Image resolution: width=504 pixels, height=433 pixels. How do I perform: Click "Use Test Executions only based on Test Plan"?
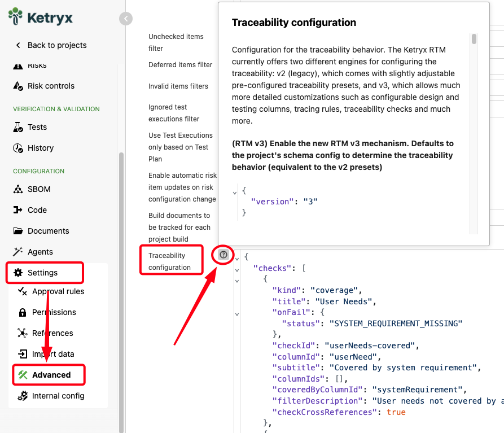coord(181,147)
